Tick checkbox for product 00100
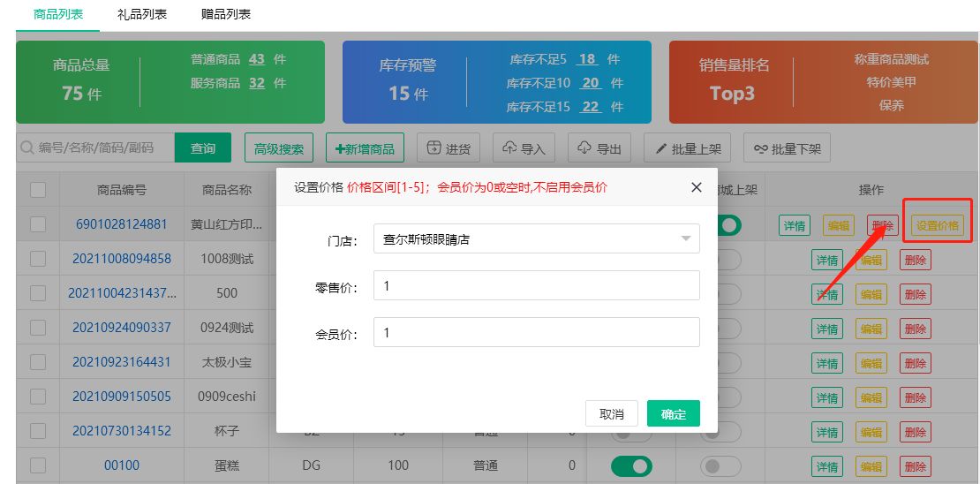The image size is (980, 484). click(38, 465)
